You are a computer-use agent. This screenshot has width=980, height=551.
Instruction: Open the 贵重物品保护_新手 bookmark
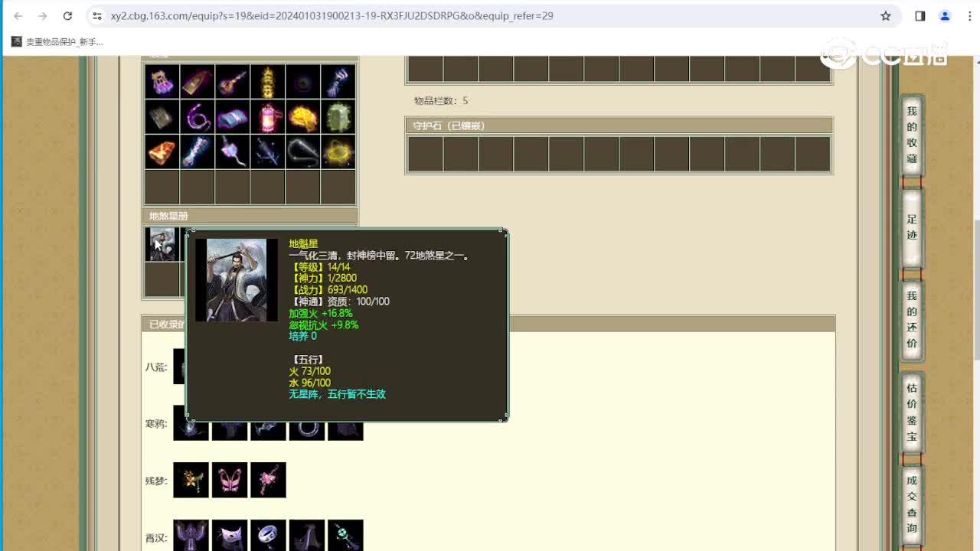pyautogui.click(x=57, y=42)
